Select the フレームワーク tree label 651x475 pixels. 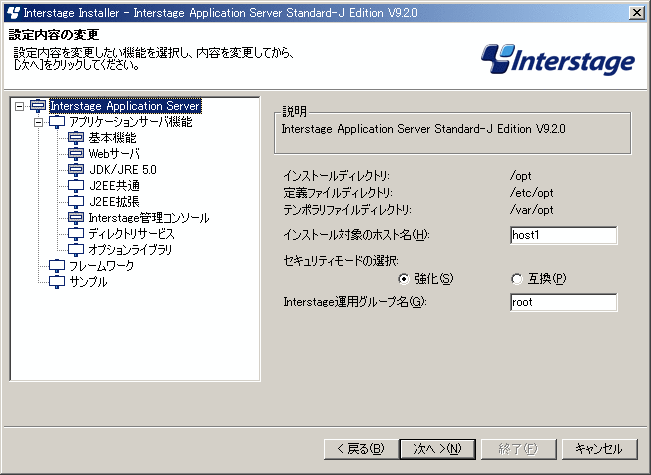pos(102,266)
